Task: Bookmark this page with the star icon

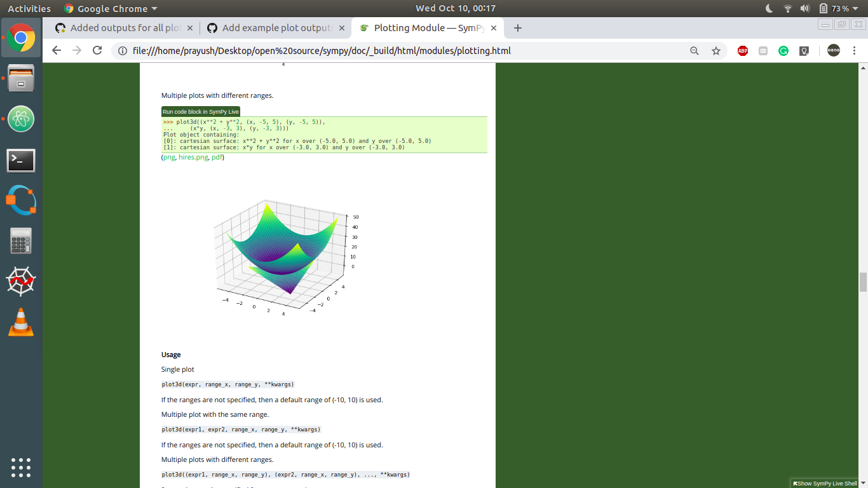Action: tap(717, 51)
